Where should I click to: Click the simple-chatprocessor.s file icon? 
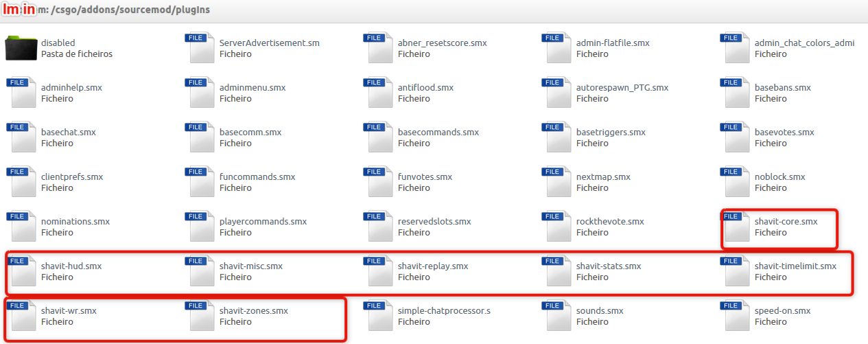(378, 316)
